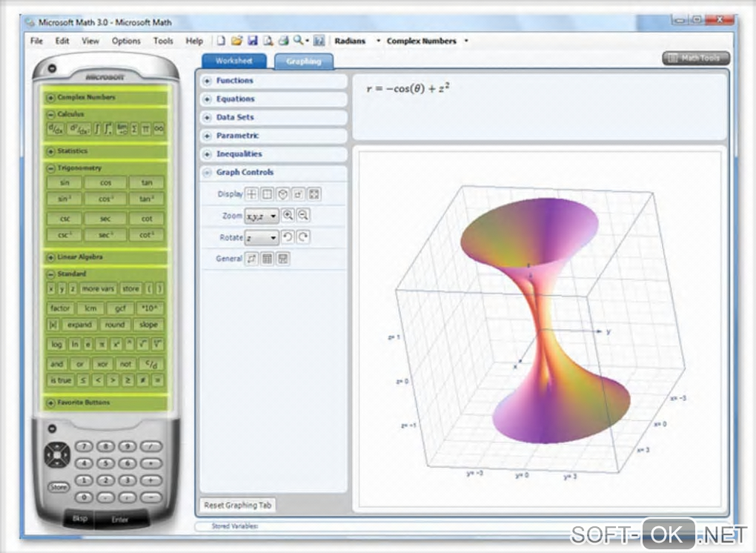756x553 pixels.
Task: Click the sin trigonometry key
Action: click(64, 182)
